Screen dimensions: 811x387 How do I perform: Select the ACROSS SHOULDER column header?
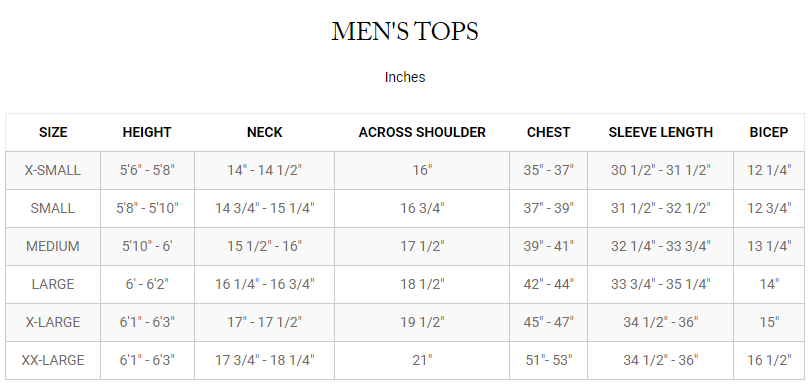(422, 132)
